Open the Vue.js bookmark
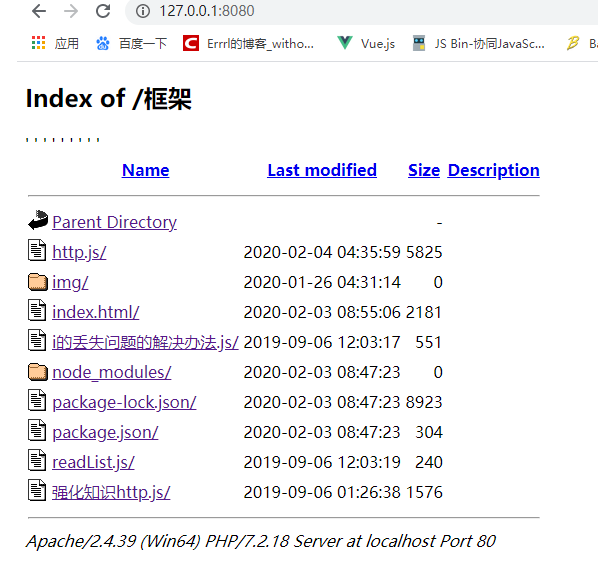 [x=366, y=43]
